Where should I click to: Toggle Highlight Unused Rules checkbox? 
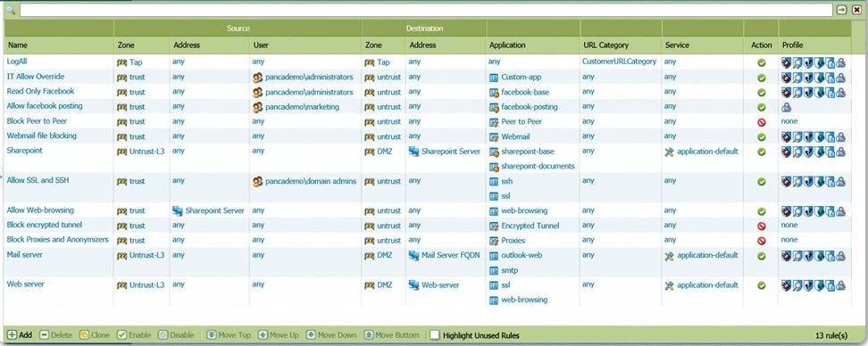[x=435, y=335]
